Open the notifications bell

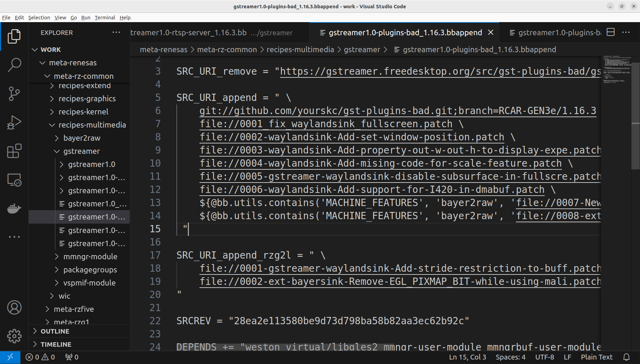click(x=626, y=357)
